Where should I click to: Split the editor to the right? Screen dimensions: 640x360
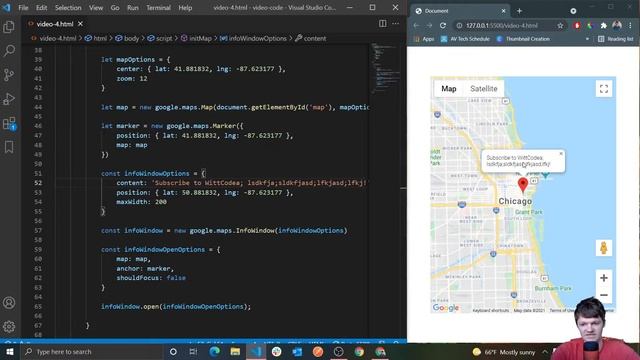point(382,24)
